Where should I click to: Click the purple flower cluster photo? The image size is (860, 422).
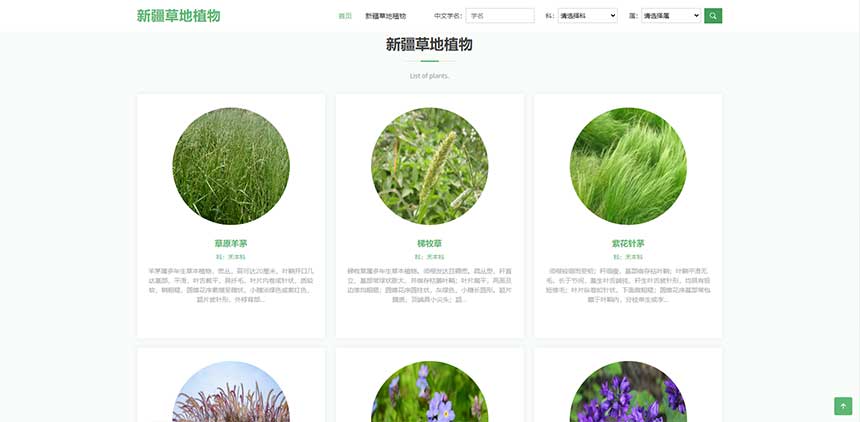coord(628,392)
